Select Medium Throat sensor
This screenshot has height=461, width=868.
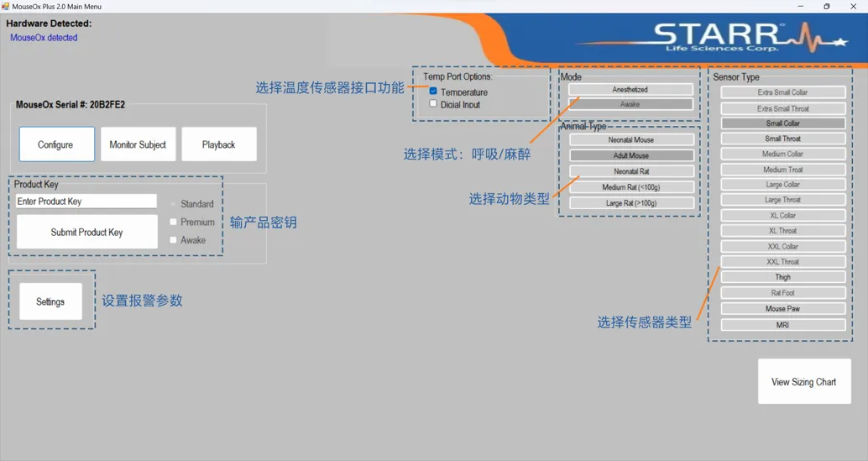782,170
